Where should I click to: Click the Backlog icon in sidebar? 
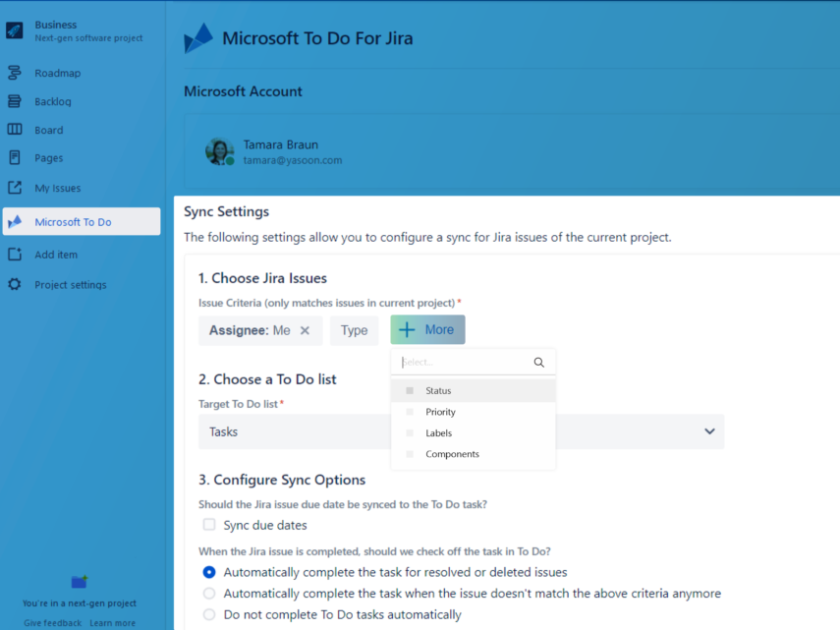(x=15, y=101)
